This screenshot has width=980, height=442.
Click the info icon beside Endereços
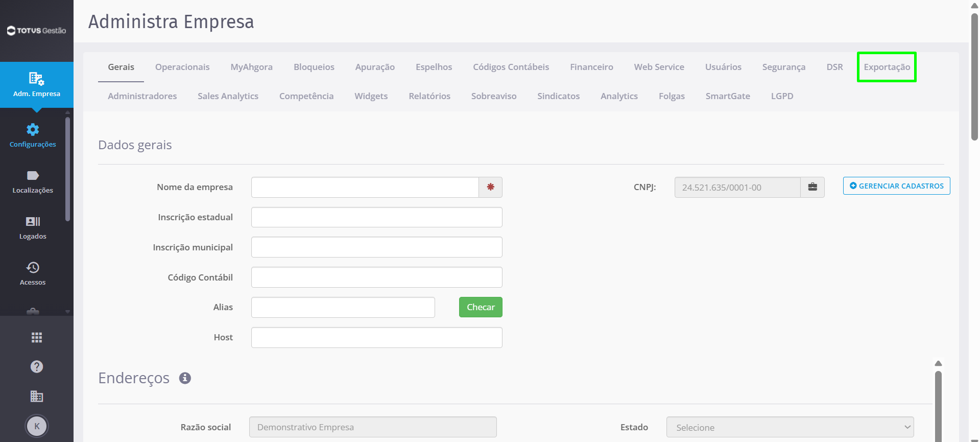pos(185,378)
